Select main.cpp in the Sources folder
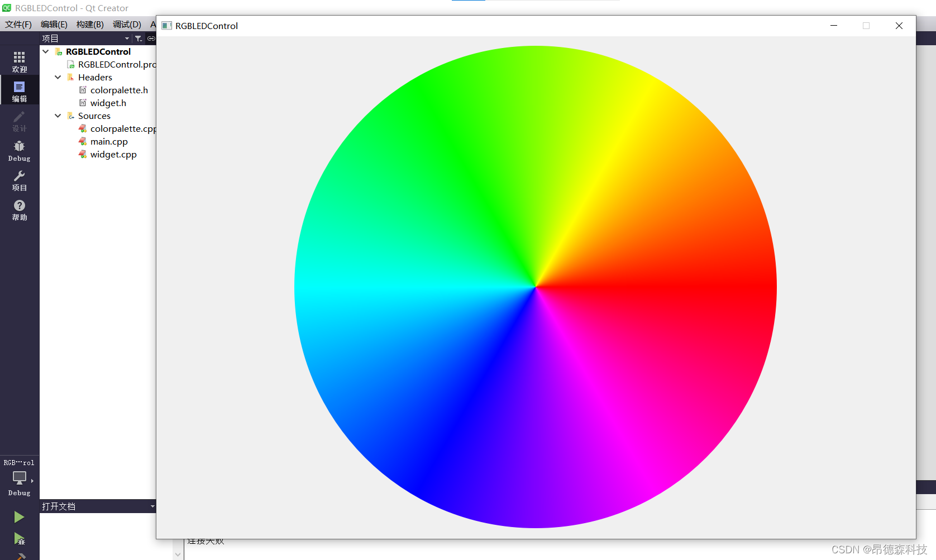The image size is (936, 560). tap(109, 141)
